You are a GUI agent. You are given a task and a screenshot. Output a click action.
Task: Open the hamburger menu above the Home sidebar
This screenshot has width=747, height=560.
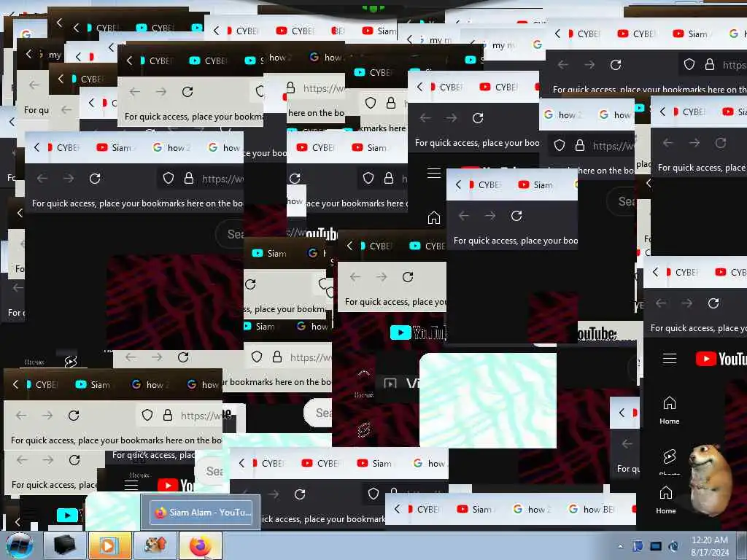[670, 359]
